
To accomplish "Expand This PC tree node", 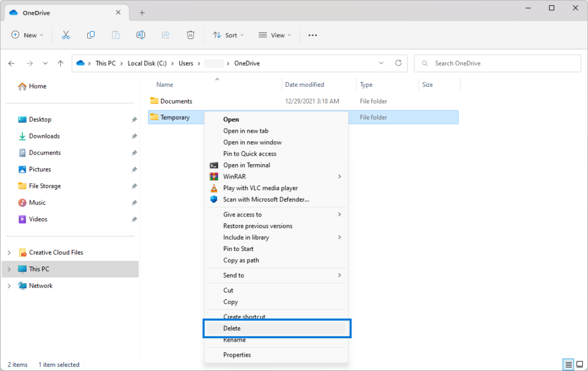I will (9, 269).
